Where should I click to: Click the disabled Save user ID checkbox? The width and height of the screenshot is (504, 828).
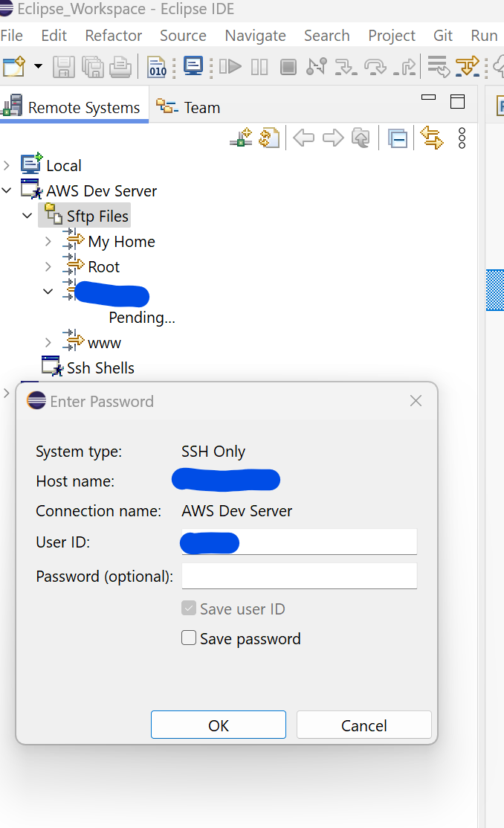pyautogui.click(x=188, y=609)
